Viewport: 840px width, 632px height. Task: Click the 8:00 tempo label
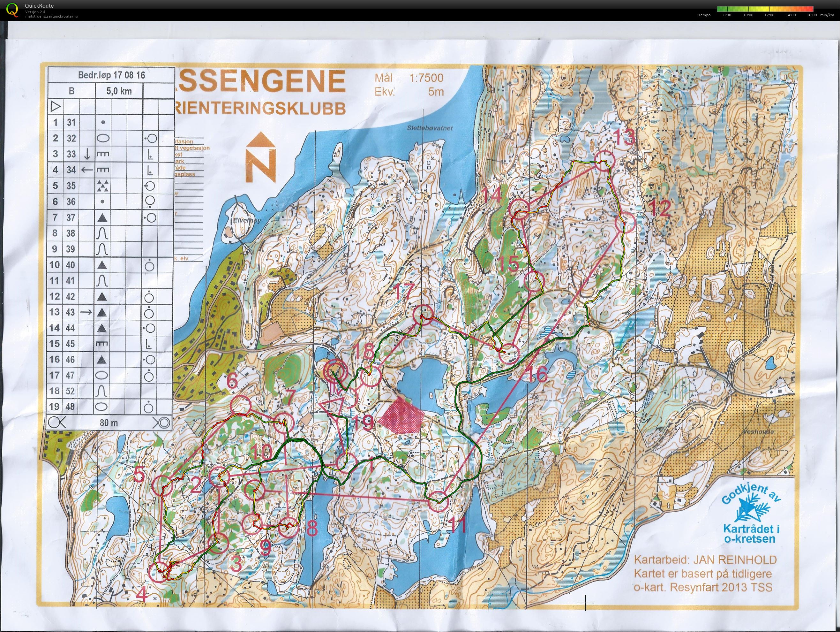click(x=727, y=15)
